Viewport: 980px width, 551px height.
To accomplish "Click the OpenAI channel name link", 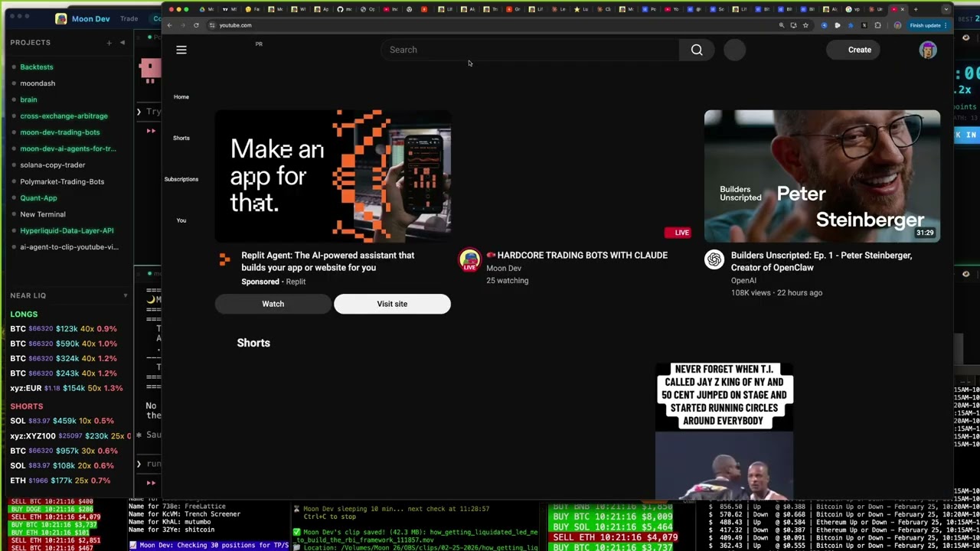I will pyautogui.click(x=743, y=281).
